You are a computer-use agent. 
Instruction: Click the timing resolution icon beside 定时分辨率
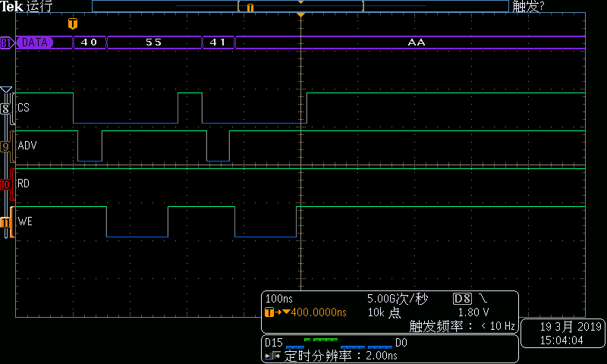273,355
